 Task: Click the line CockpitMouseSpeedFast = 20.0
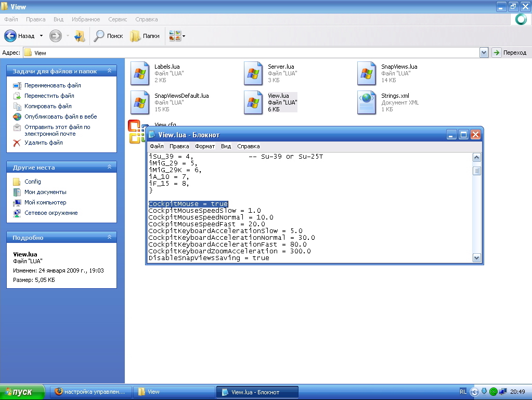(206, 224)
